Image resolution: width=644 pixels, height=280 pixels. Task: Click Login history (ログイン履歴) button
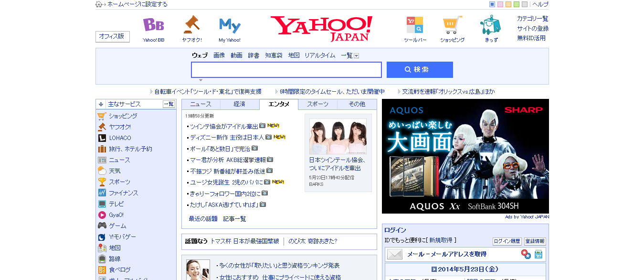click(x=507, y=241)
